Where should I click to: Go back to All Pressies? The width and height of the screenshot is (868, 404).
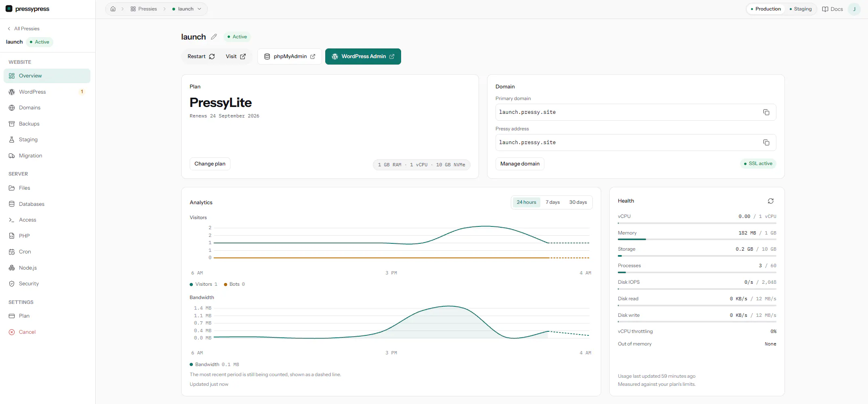click(x=23, y=29)
